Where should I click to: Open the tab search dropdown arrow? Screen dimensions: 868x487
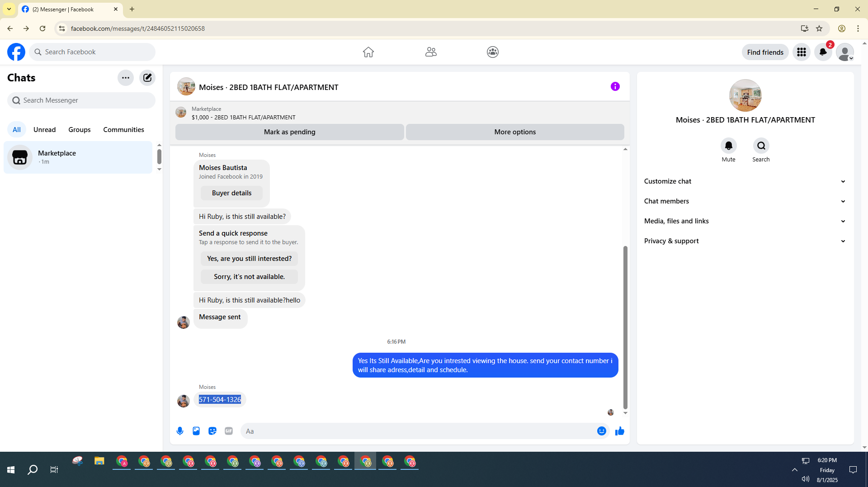pos(9,9)
